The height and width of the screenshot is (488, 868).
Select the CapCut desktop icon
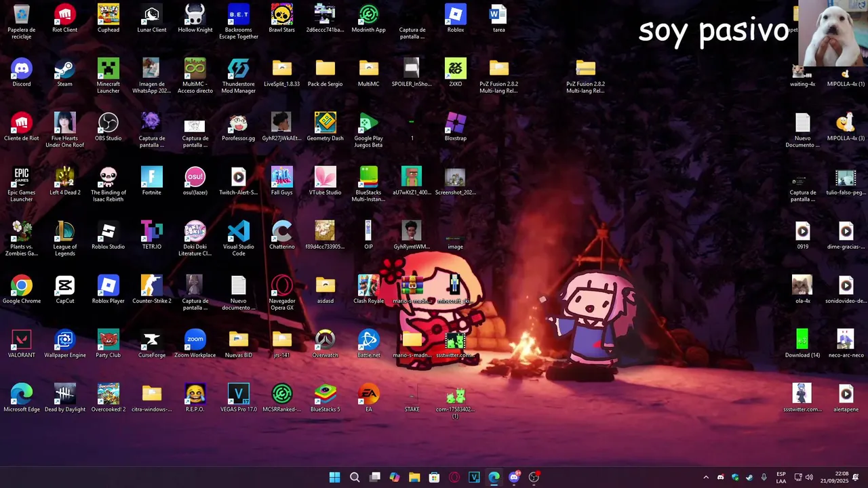65,289
